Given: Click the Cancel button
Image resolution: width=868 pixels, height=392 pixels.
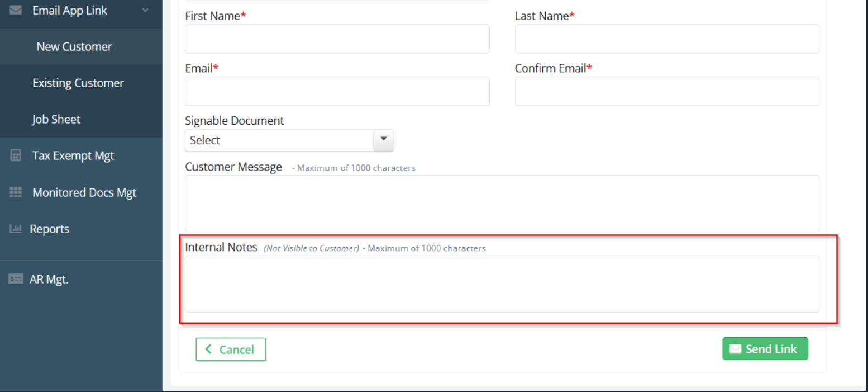Looking at the screenshot, I should 231,350.
